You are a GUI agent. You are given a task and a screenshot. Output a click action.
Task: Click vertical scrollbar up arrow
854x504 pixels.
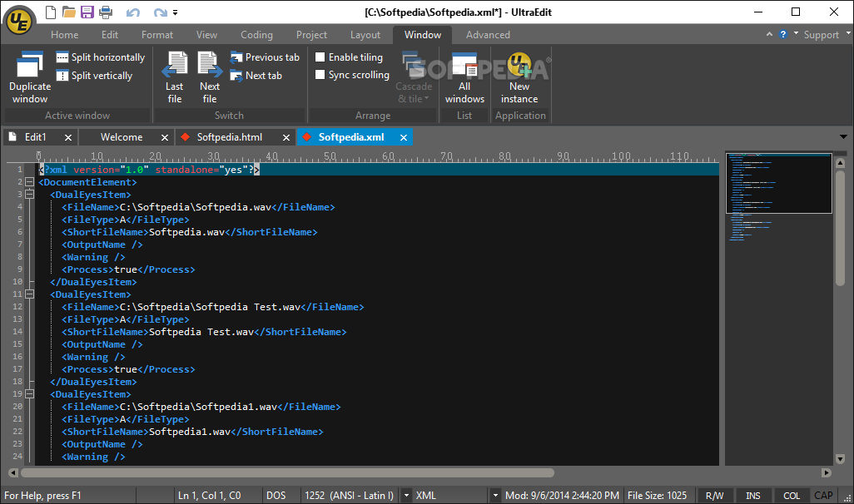(840, 163)
